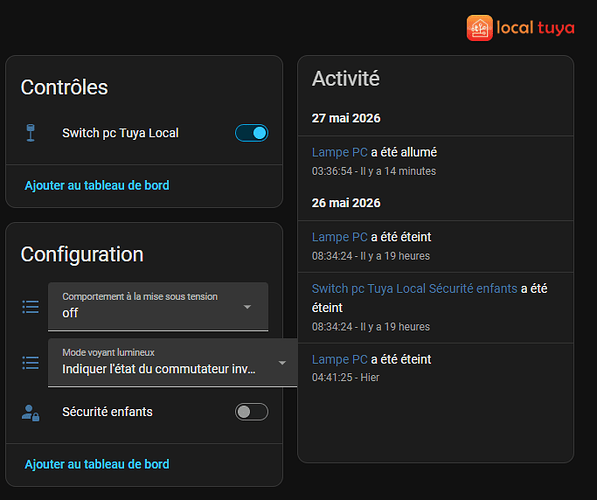Click Ajouter au tableau de bord under Contrôles
Screen dimensions: 597x500
[x=97, y=185]
